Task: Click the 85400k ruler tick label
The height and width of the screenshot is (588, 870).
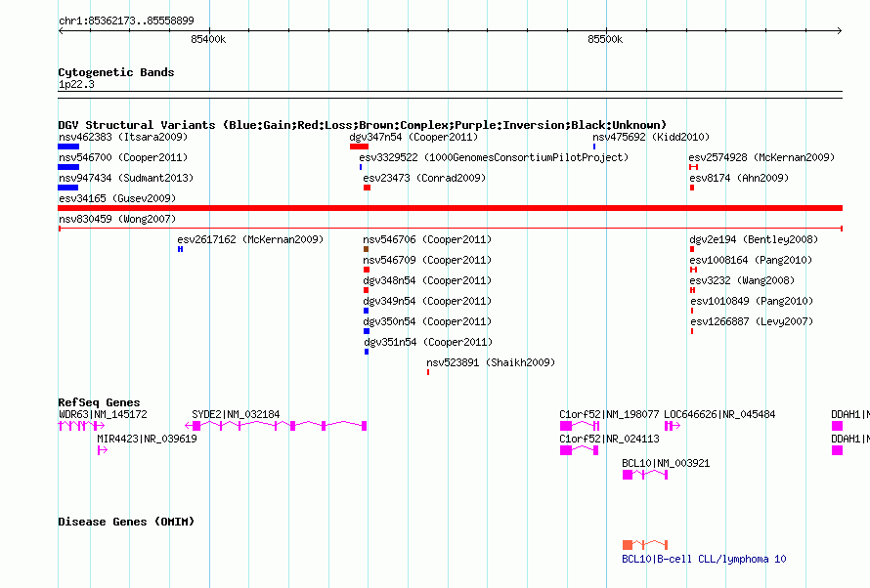Action: click(208, 39)
